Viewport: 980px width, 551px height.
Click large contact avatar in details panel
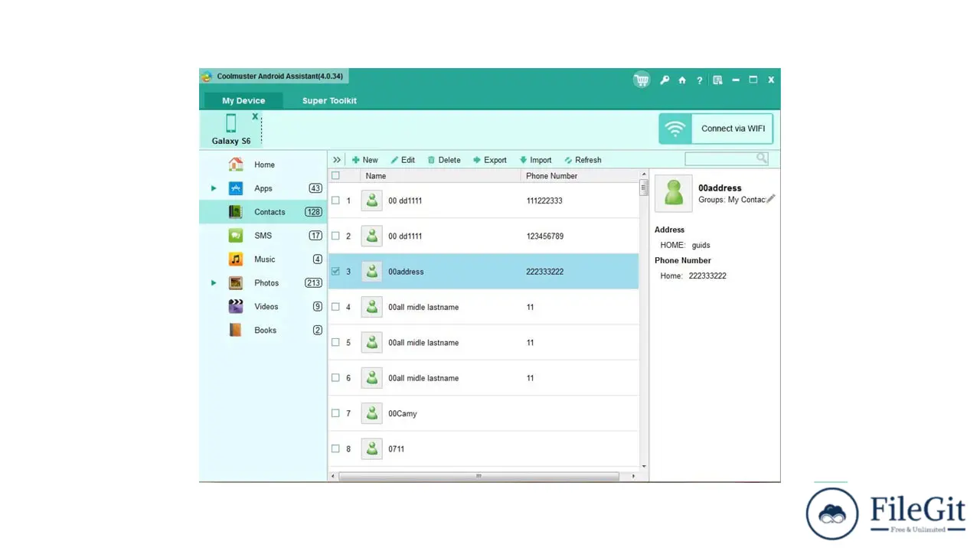(x=674, y=193)
